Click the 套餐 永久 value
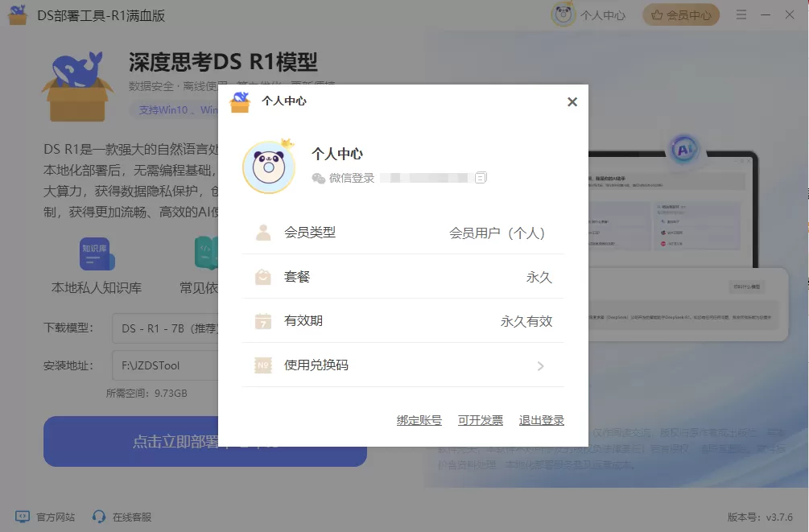 539,277
